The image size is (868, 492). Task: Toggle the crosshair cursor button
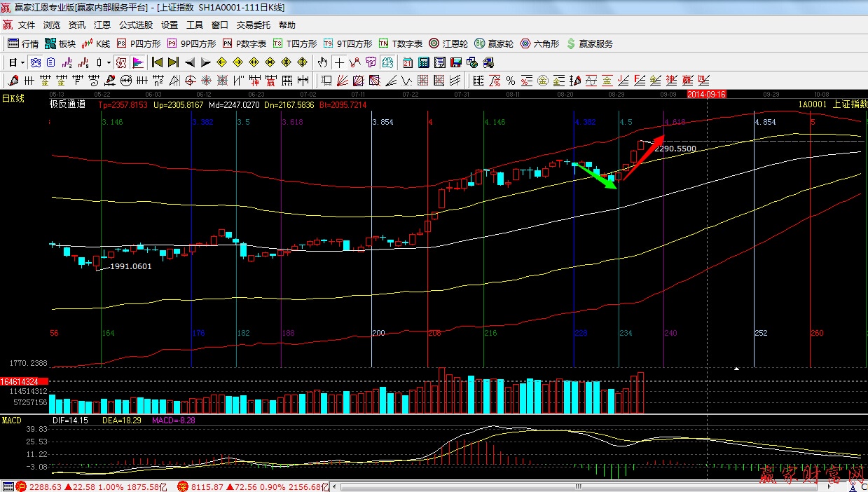[x=339, y=62]
